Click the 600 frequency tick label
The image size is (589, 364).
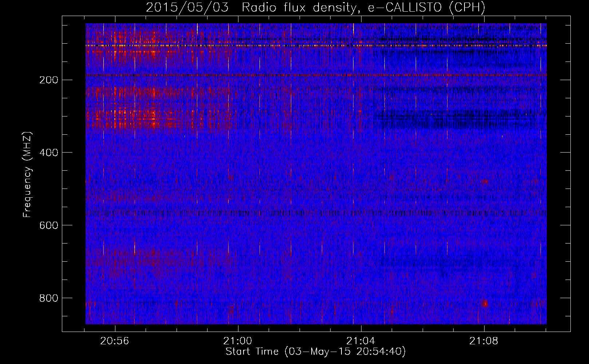coord(48,226)
